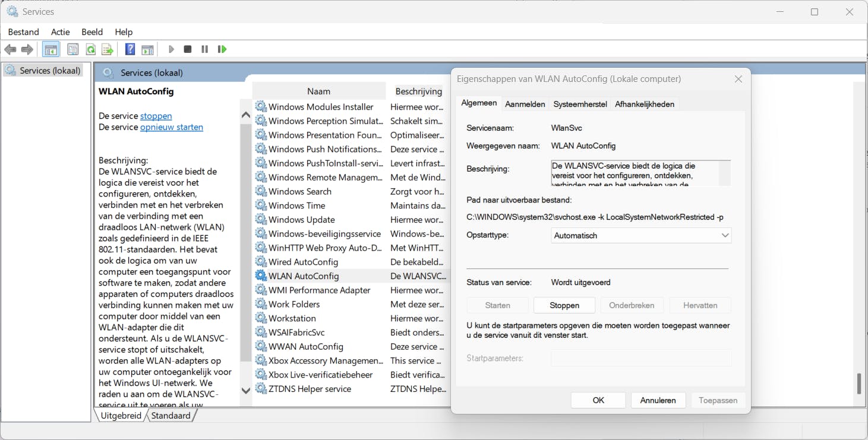Click the Services gear icon in title bar
Screen dimensions: 868x440
point(12,11)
